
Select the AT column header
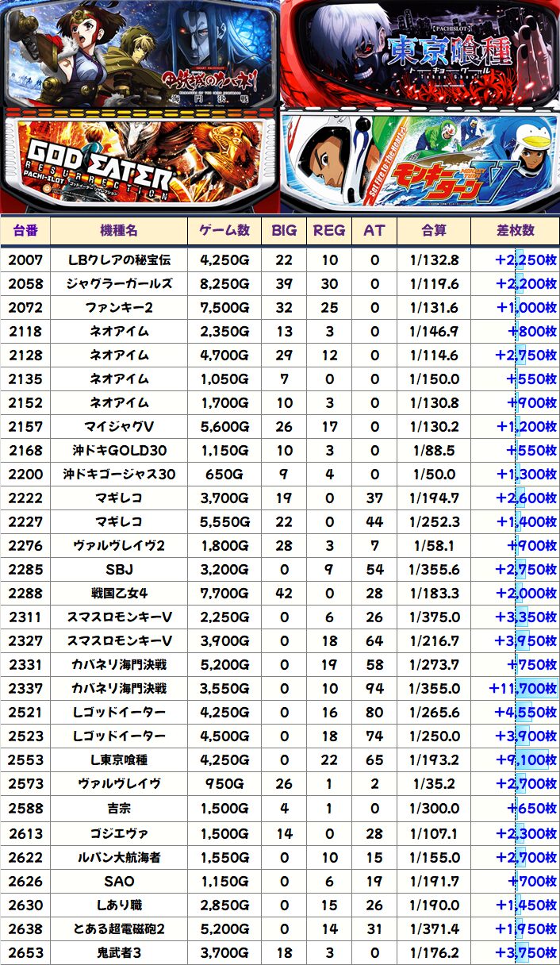(x=374, y=230)
